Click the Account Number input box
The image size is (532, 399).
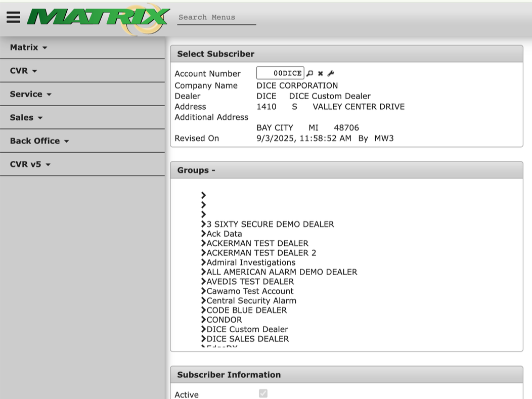coord(280,73)
